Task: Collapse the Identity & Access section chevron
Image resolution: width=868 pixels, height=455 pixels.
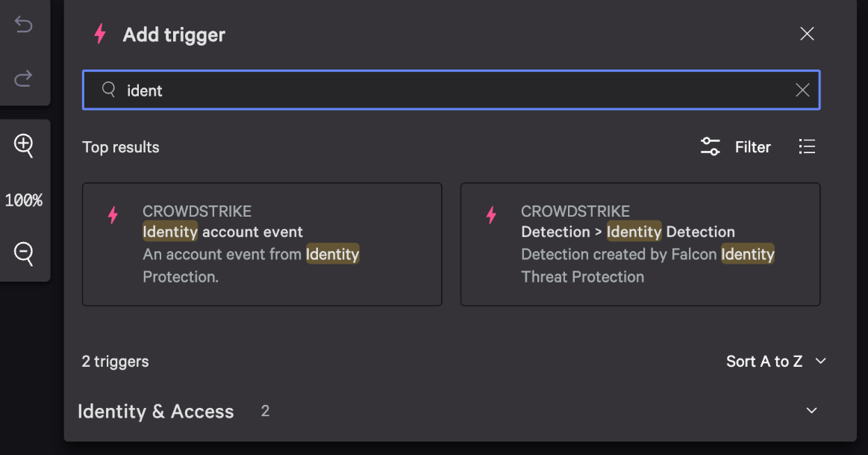Action: pos(812,411)
